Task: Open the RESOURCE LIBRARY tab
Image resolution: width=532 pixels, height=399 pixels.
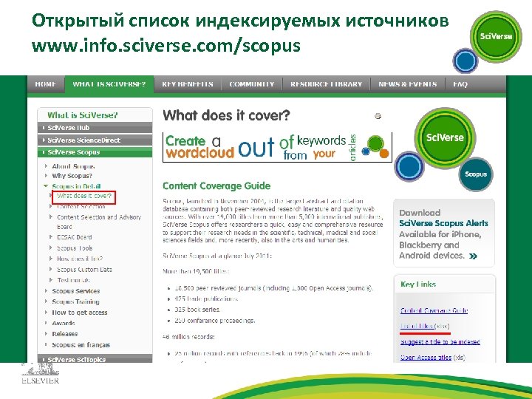Action: [x=326, y=84]
